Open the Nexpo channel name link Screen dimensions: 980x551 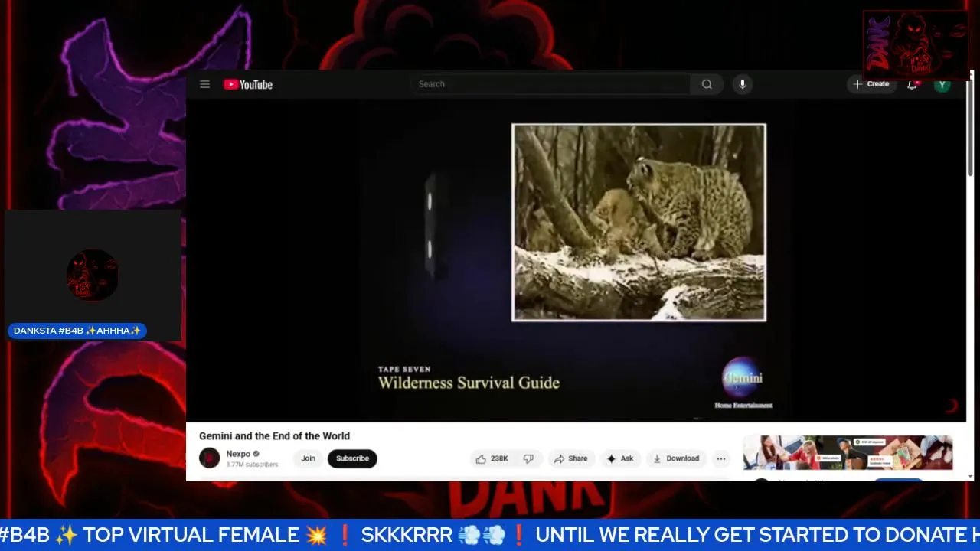pyautogui.click(x=238, y=454)
